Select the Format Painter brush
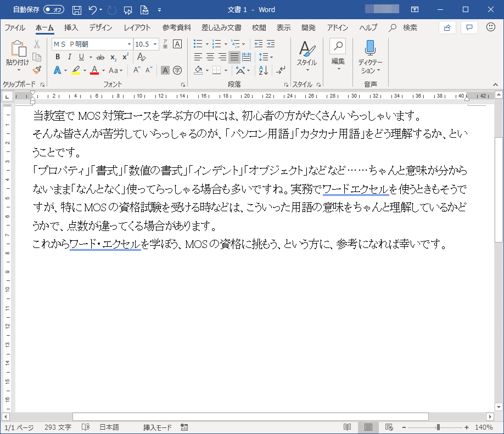 point(37,70)
